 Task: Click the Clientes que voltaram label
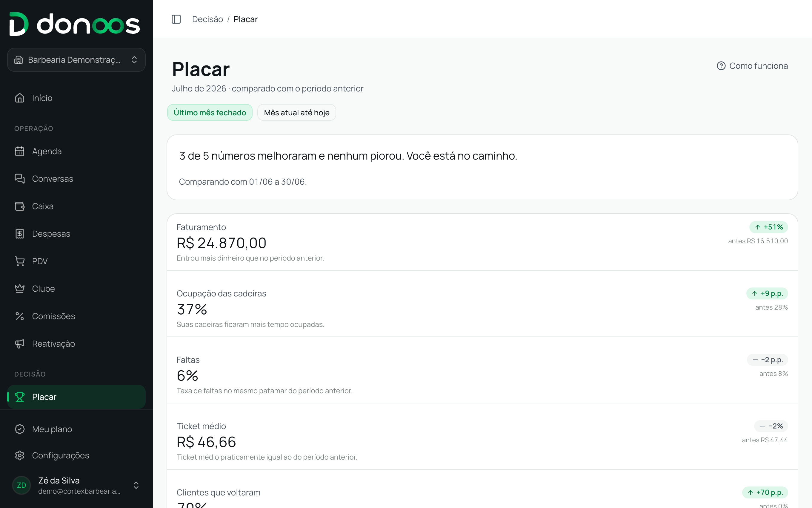219,492
